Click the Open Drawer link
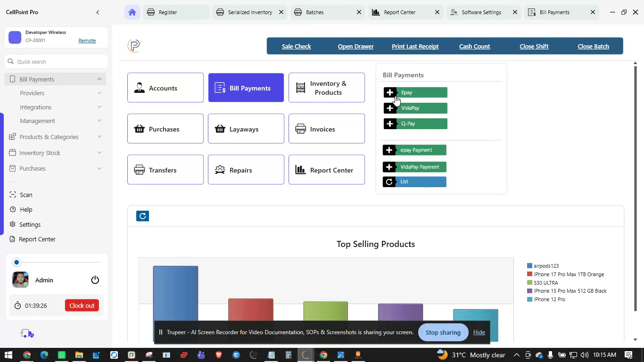Viewport: 644px width, 362px height. pyautogui.click(x=356, y=46)
